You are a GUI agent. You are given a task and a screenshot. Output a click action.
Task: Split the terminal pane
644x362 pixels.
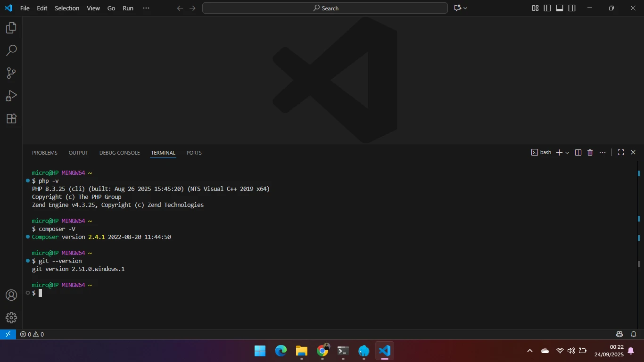pos(578,153)
